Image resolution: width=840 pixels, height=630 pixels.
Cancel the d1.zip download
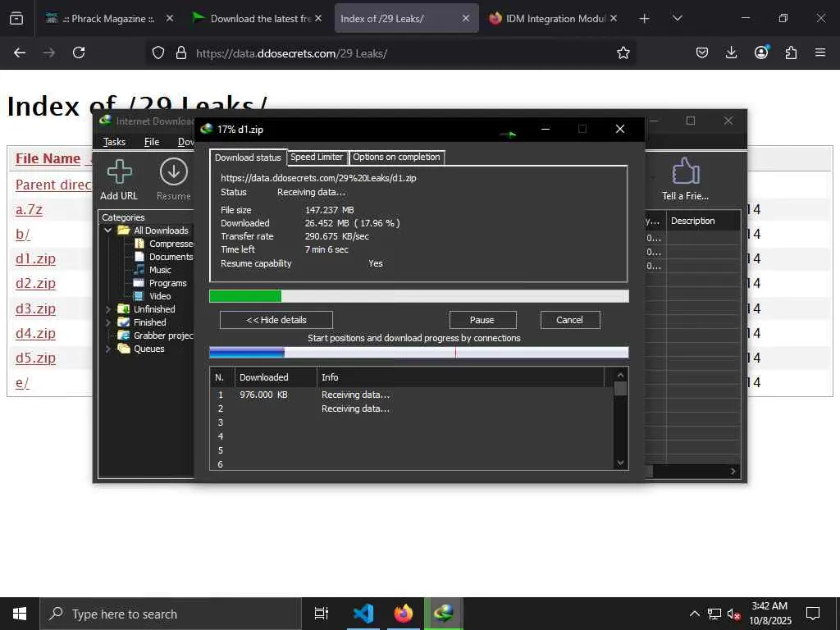[569, 320]
